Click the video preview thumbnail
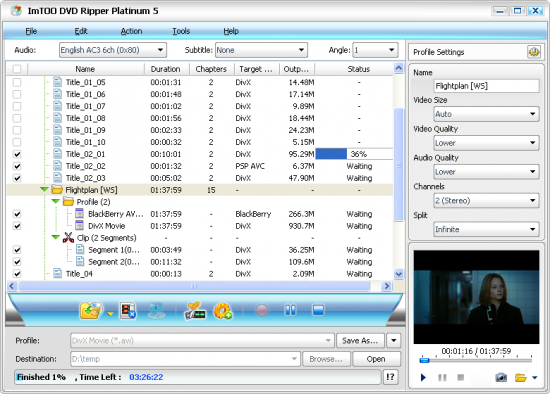This screenshot has height=394, width=550. (x=476, y=297)
